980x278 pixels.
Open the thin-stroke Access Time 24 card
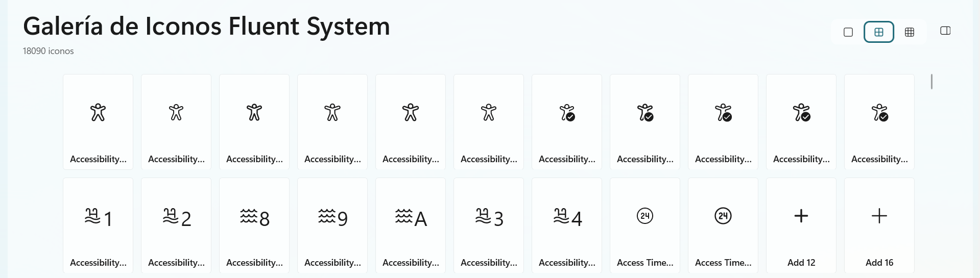pyautogui.click(x=645, y=225)
